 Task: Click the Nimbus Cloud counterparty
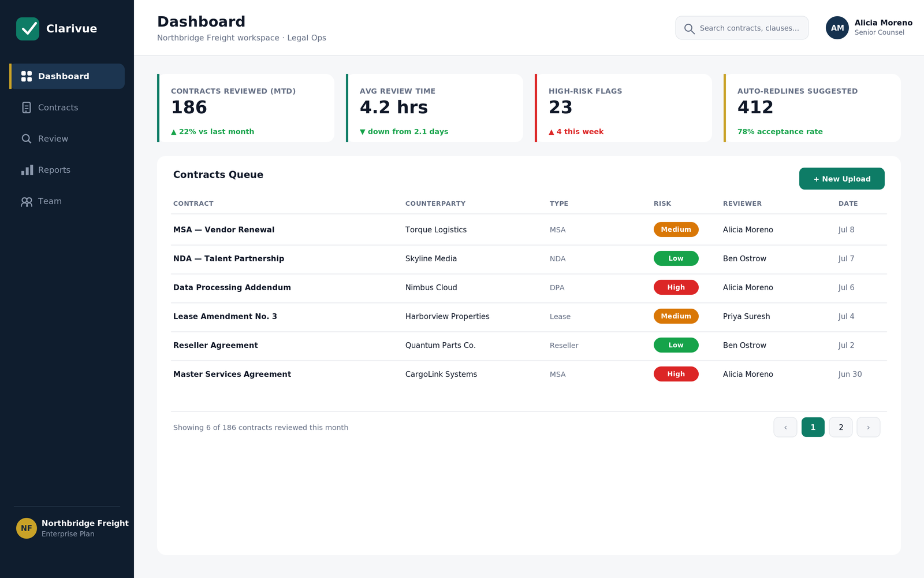point(431,287)
